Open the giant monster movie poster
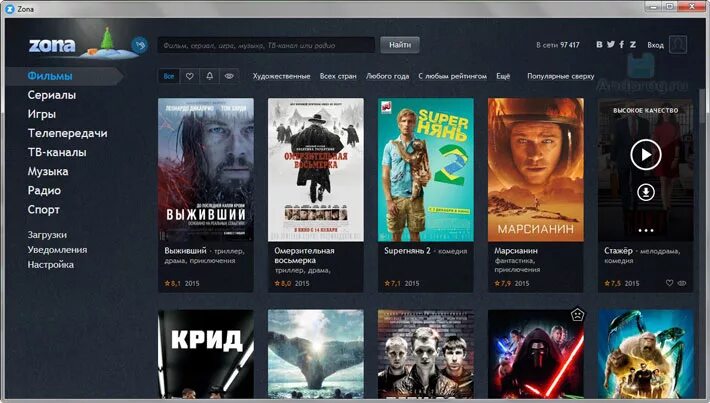Viewport: 710px width, 403px height. point(646,354)
